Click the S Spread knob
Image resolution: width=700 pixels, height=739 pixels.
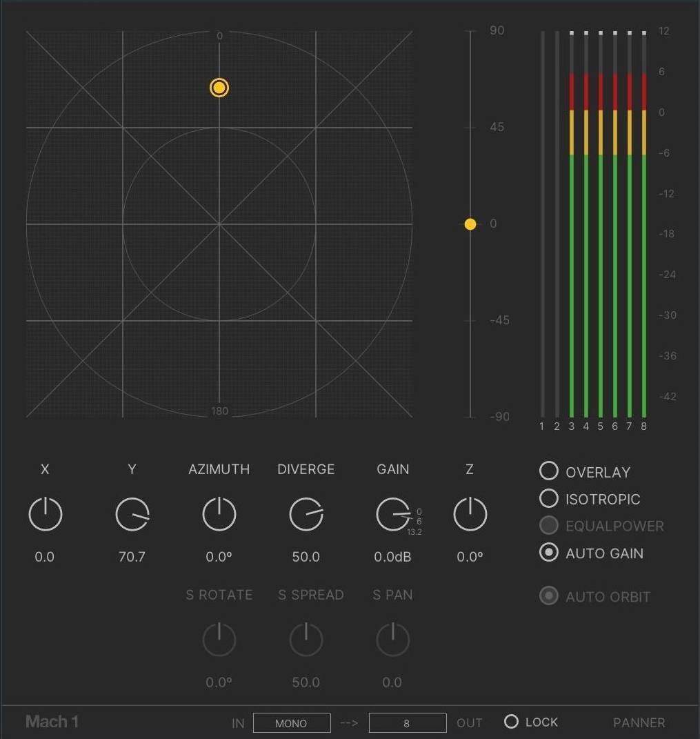(306, 640)
